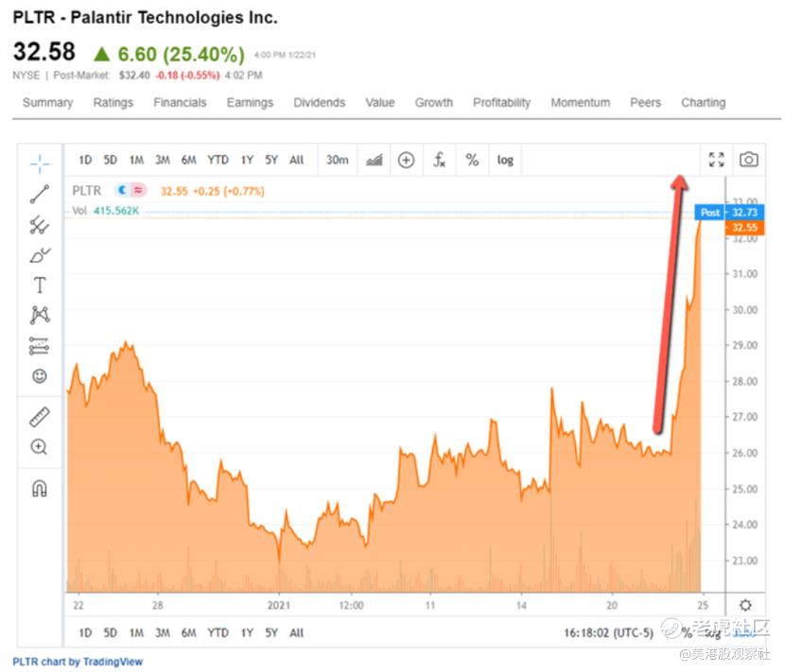Open the 30m interval dropdown
785x672 pixels.
(x=338, y=160)
